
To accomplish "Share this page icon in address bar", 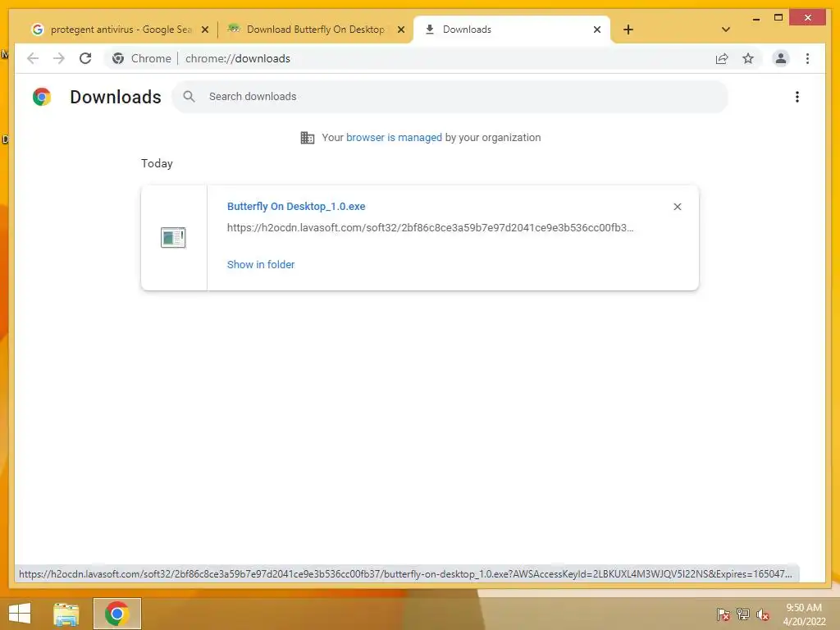I will pyautogui.click(x=722, y=58).
